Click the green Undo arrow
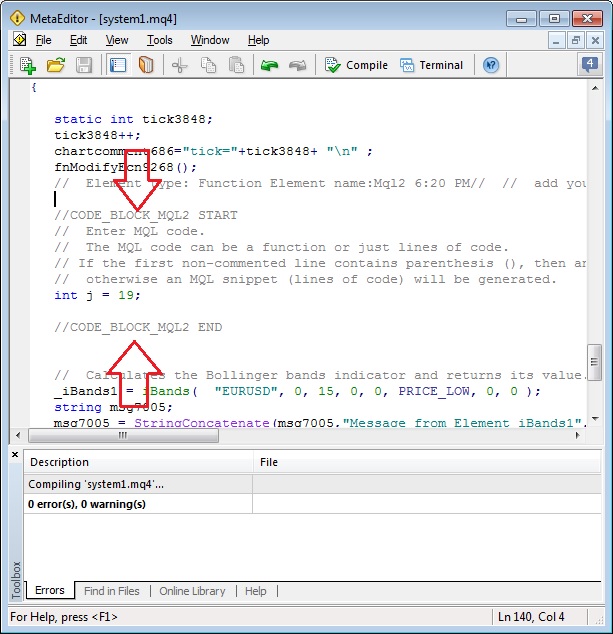This screenshot has width=613, height=634. [x=269, y=65]
